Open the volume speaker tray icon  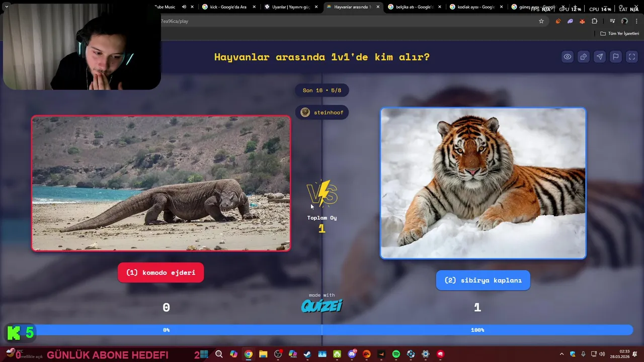[602, 354]
